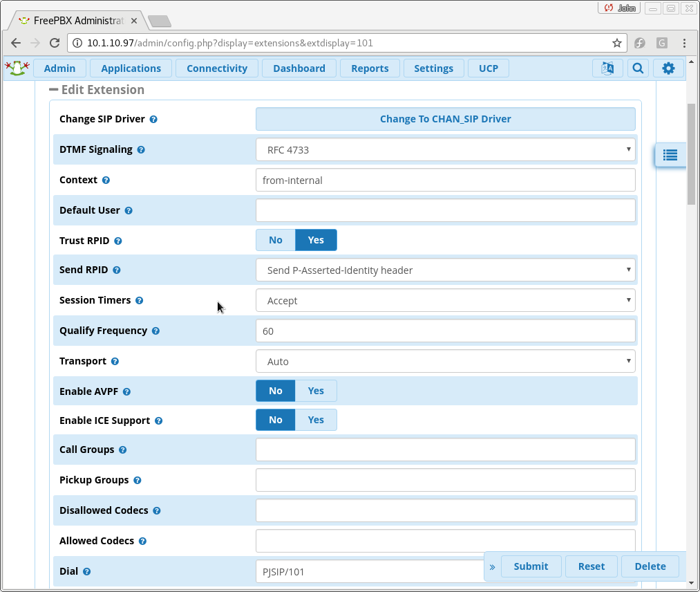Show help for Send RPID
The height and width of the screenshot is (592, 700).
117,270
